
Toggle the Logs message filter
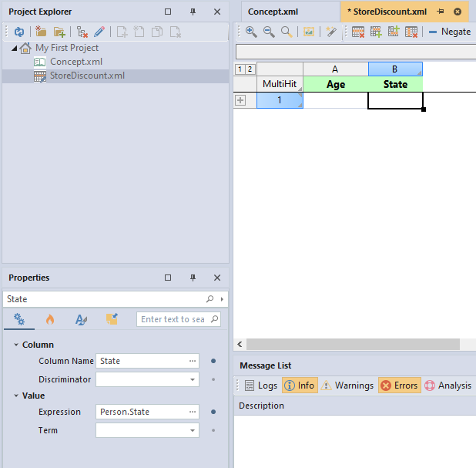(261, 386)
